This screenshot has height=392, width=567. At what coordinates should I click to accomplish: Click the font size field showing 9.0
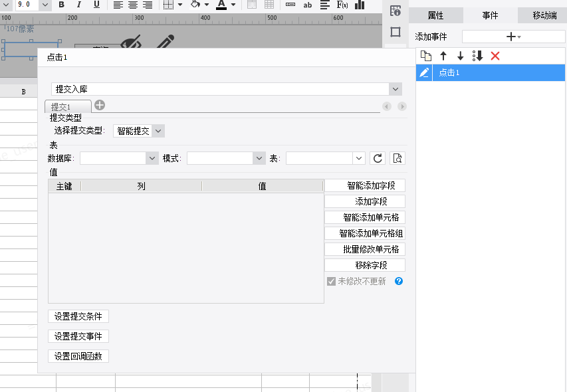[x=27, y=5]
